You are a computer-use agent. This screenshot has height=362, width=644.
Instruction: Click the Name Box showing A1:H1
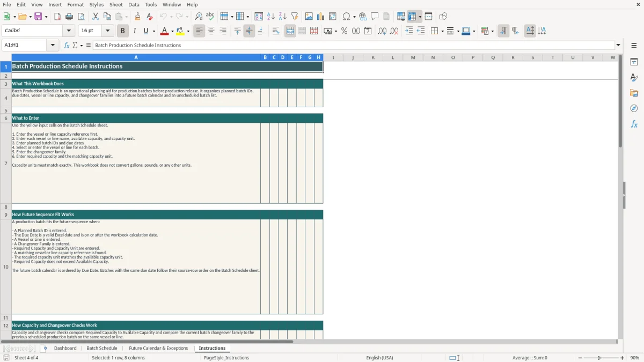coord(25,45)
